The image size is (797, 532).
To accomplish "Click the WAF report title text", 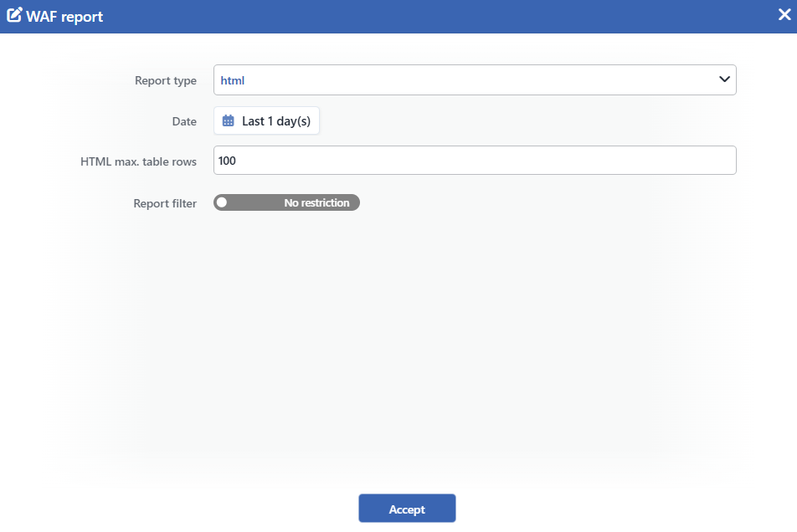I will (x=64, y=17).
